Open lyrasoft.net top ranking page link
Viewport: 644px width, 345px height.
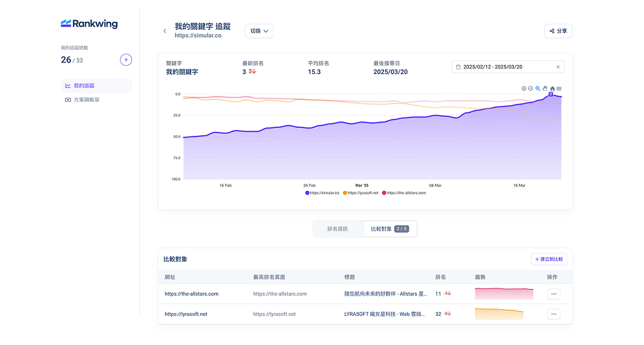(x=275, y=314)
